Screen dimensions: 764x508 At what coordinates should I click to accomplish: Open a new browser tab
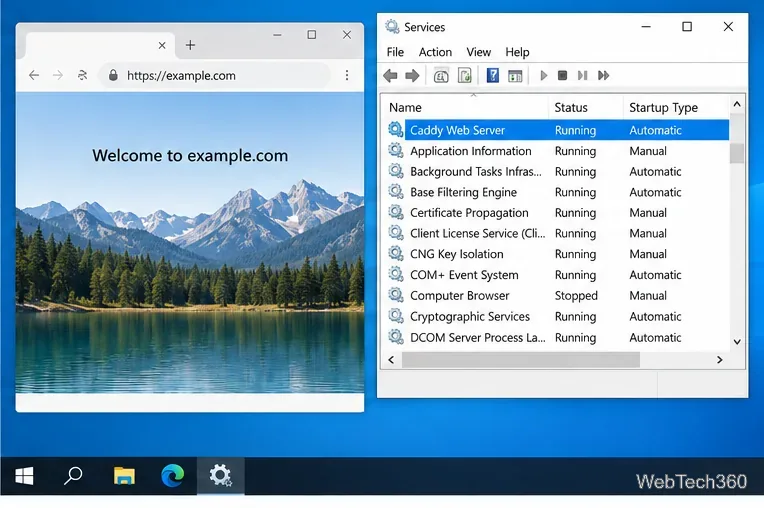click(x=191, y=45)
